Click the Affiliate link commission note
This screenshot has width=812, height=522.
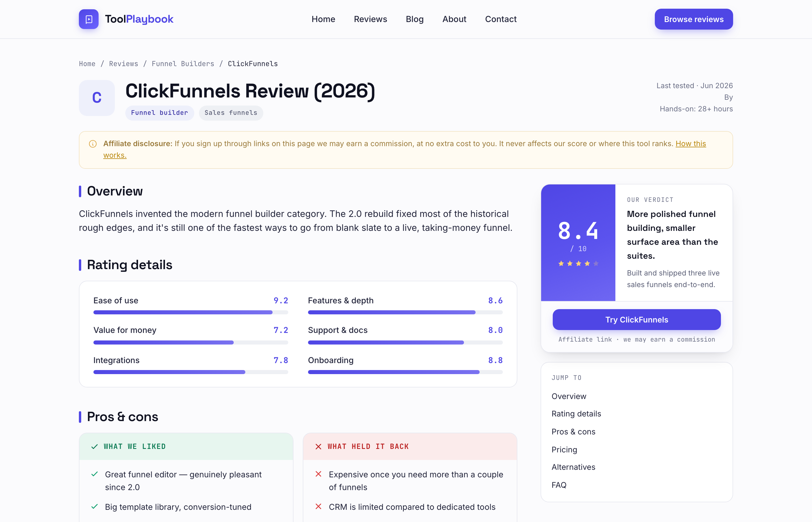click(x=637, y=339)
